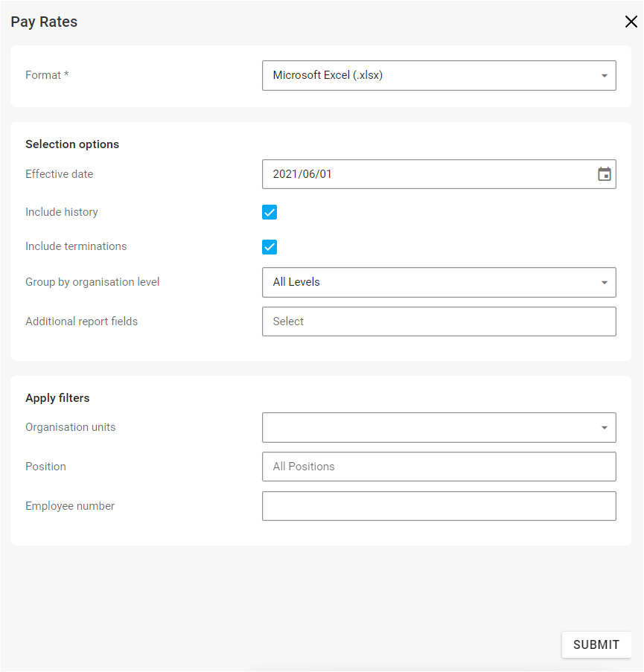This screenshot has width=644, height=672.
Task: Click the Effective date field showing 2021/06/01
Action: click(x=424, y=174)
